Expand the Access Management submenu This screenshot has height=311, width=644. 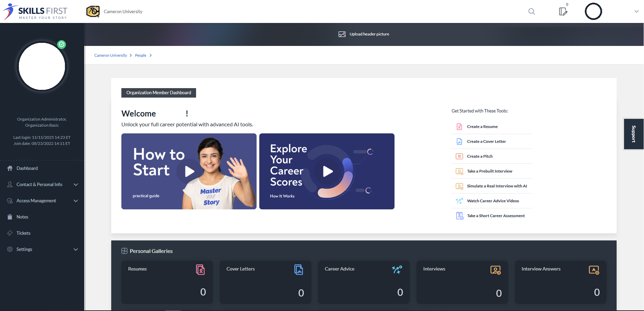[x=76, y=201]
